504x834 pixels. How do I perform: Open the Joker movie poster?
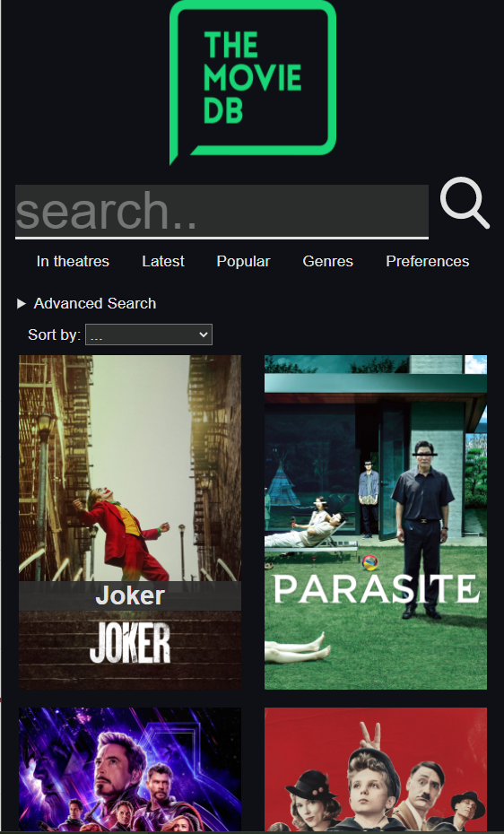pyautogui.click(x=130, y=522)
